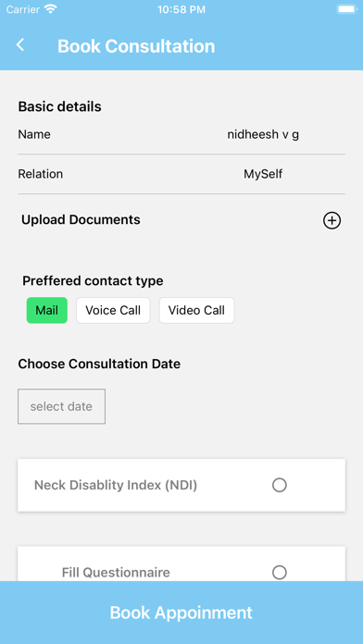
Task: Tap the Wi-Fi status icon
Action: 51,9
